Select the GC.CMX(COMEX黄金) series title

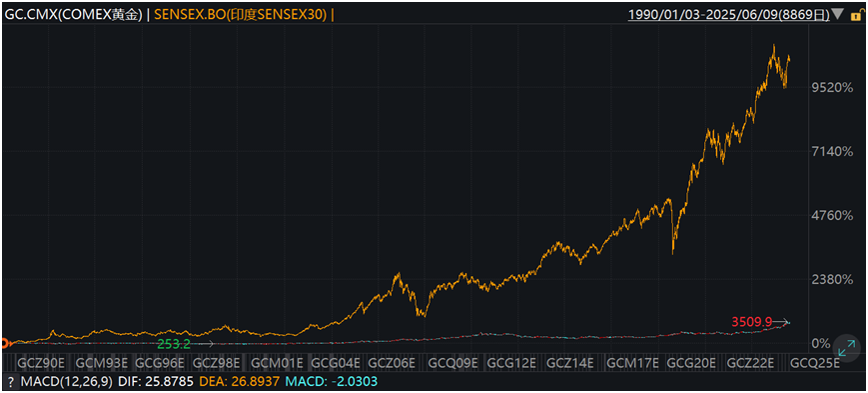click(x=73, y=14)
